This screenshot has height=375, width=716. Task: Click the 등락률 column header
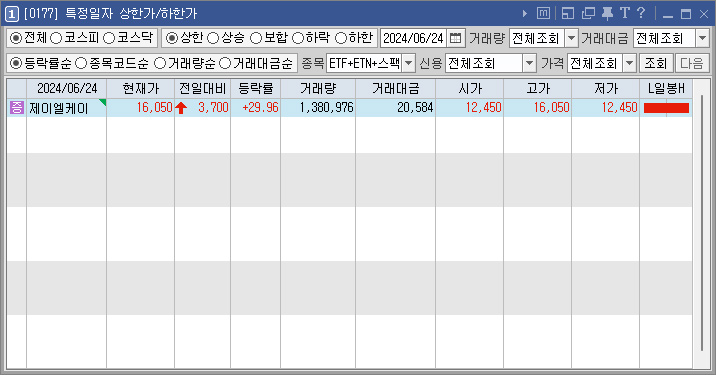tap(256, 89)
